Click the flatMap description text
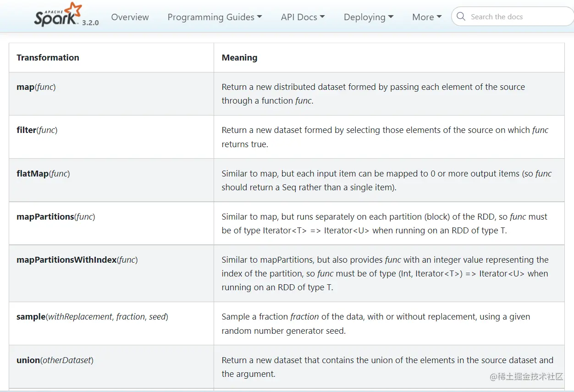574x392 pixels. (x=386, y=180)
